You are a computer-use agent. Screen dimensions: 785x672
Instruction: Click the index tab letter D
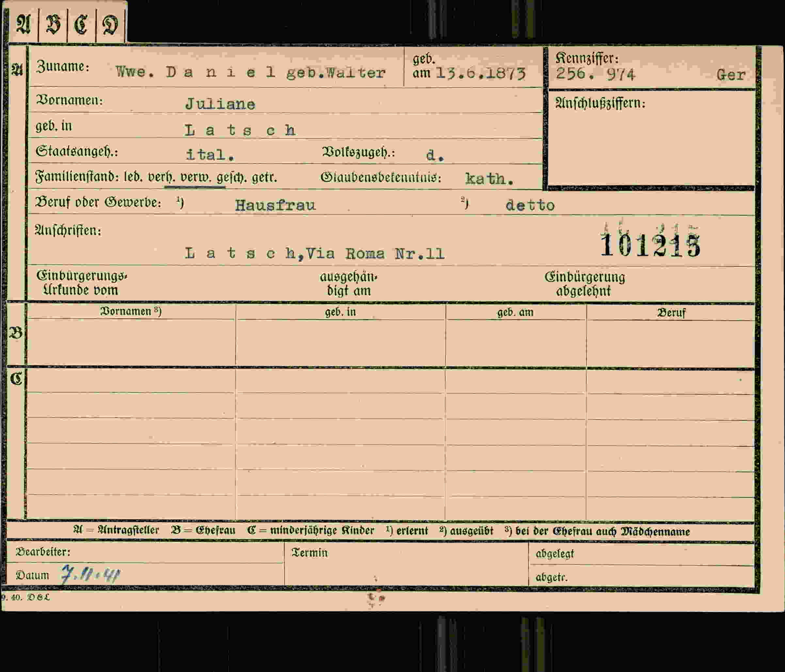(x=110, y=25)
